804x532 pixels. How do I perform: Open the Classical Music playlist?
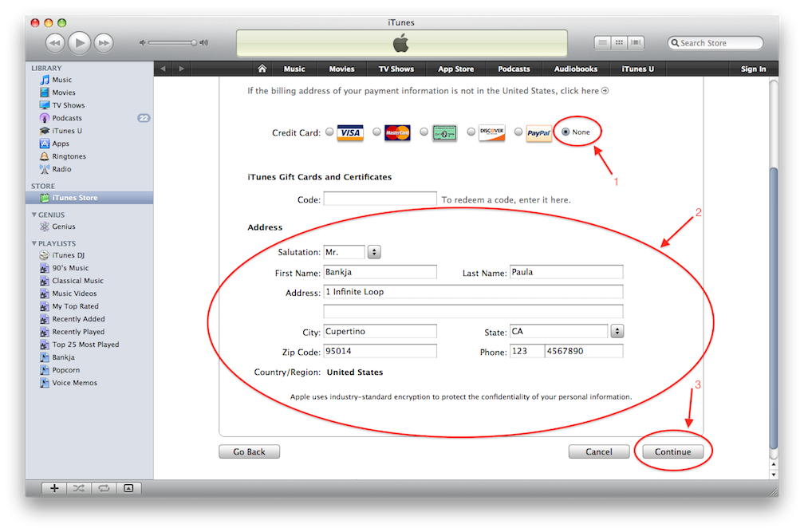click(x=89, y=281)
